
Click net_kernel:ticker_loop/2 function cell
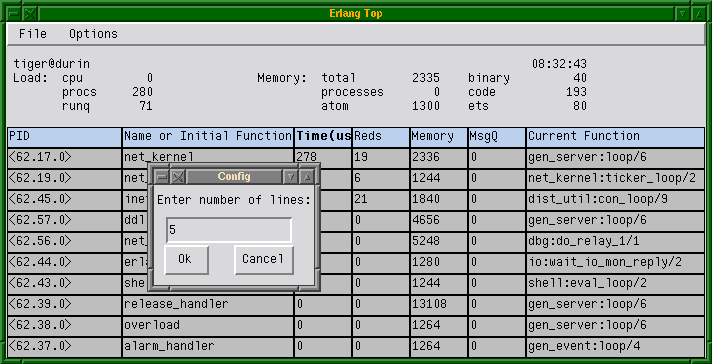(x=615, y=179)
